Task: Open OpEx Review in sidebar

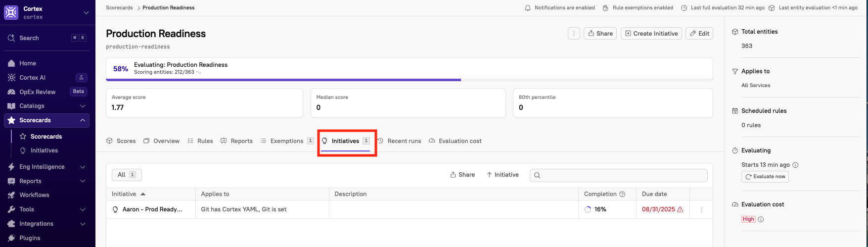Action: coord(38,92)
